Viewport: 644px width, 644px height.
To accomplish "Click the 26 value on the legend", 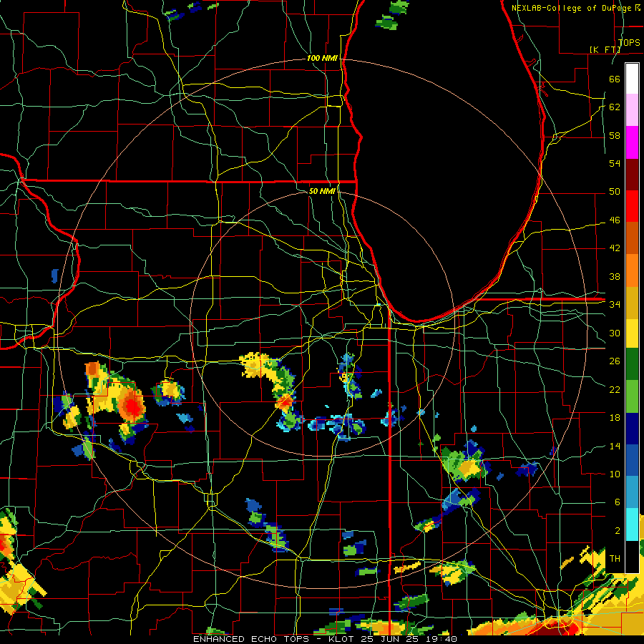I will pyautogui.click(x=615, y=361).
